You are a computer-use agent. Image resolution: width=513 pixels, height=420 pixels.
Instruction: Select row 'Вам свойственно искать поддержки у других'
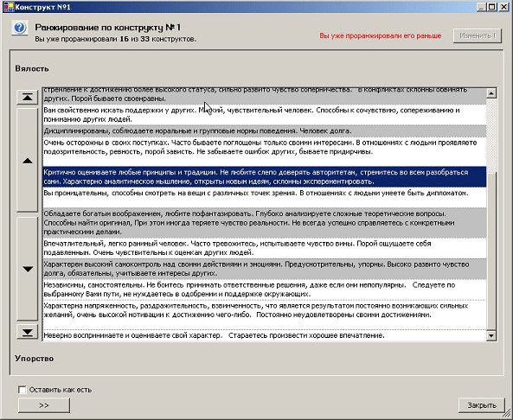[x=265, y=115]
